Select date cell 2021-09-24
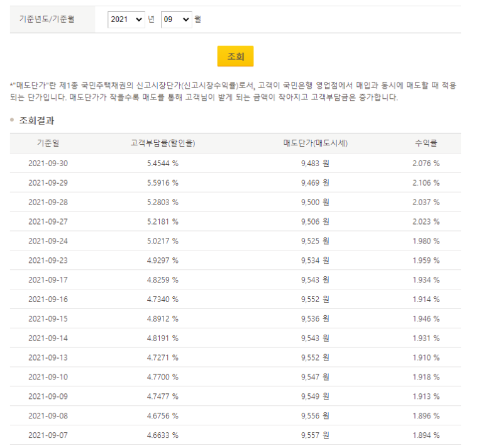The width and height of the screenshot is (486, 448). pyautogui.click(x=48, y=241)
